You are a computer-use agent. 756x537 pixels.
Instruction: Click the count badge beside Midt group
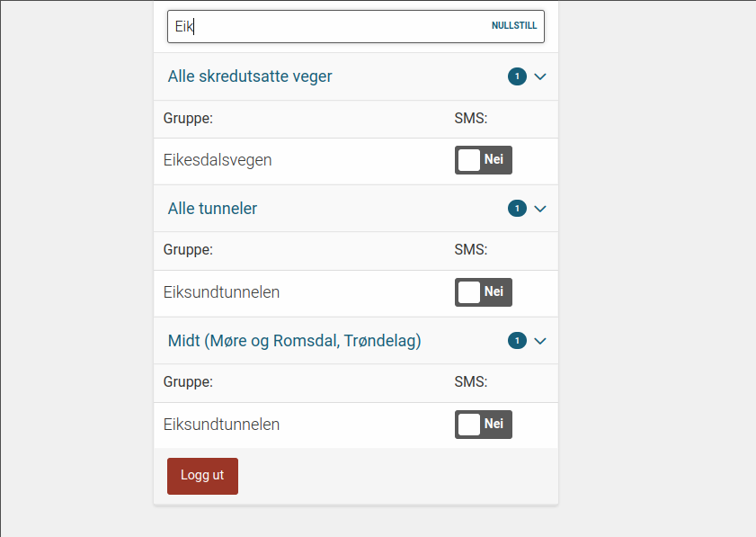(517, 341)
